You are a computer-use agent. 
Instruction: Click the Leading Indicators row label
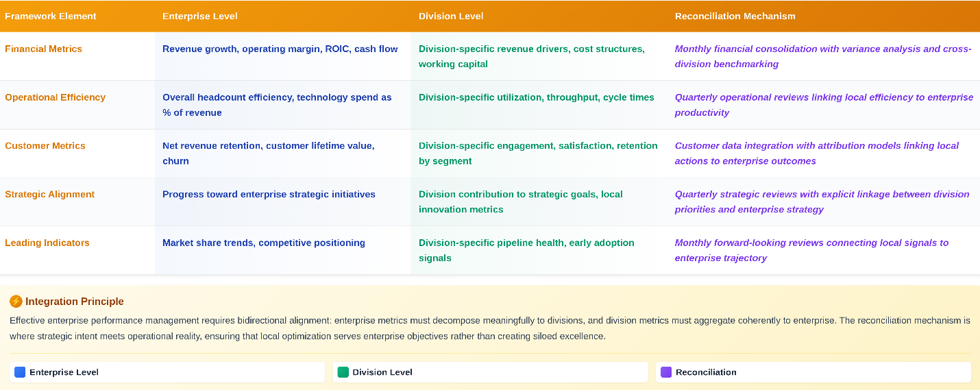47,243
